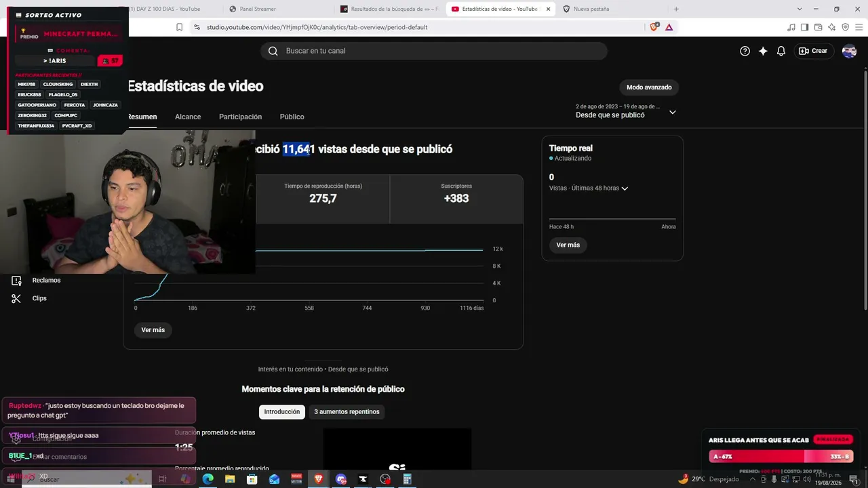Open Microsoft Edge from the taskbar
Screen dimensions: 868x488
[208, 479]
